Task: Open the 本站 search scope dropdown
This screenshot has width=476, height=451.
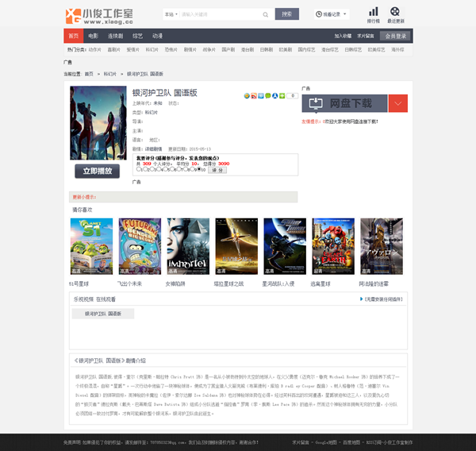Action: [x=171, y=14]
